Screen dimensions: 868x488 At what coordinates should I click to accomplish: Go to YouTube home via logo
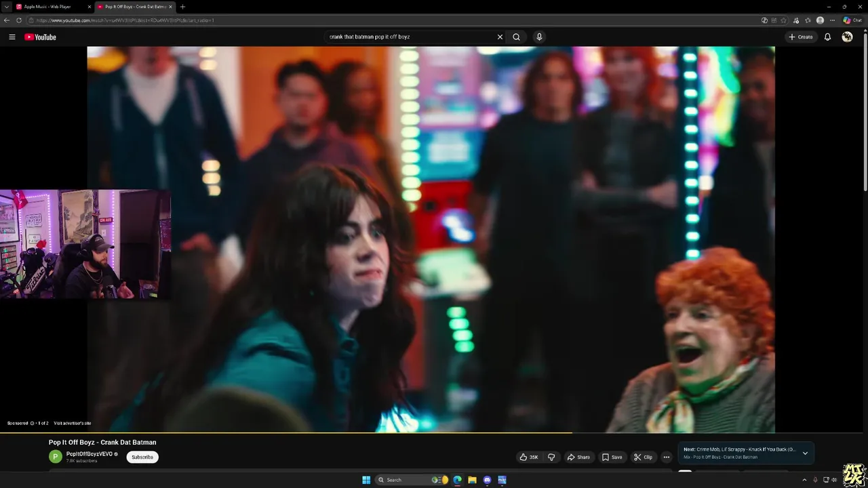(x=40, y=37)
